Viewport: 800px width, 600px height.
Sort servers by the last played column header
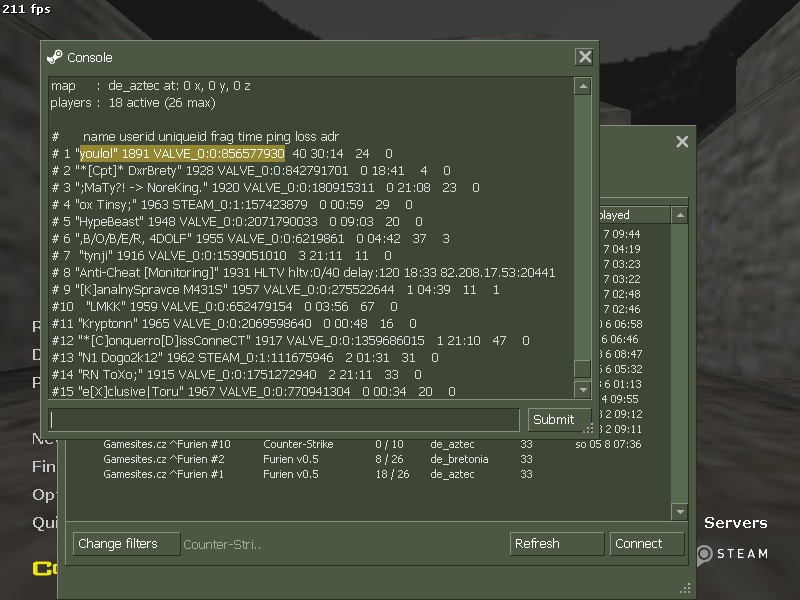[x=635, y=215]
